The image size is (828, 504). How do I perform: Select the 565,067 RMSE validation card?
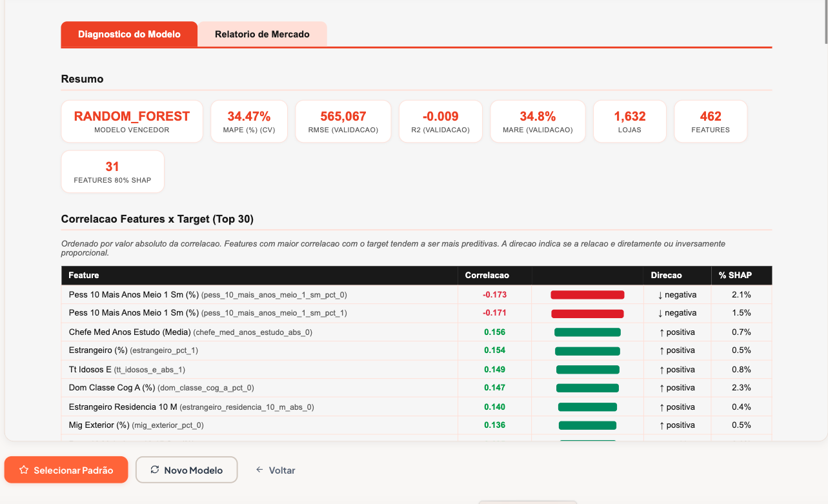(343, 121)
